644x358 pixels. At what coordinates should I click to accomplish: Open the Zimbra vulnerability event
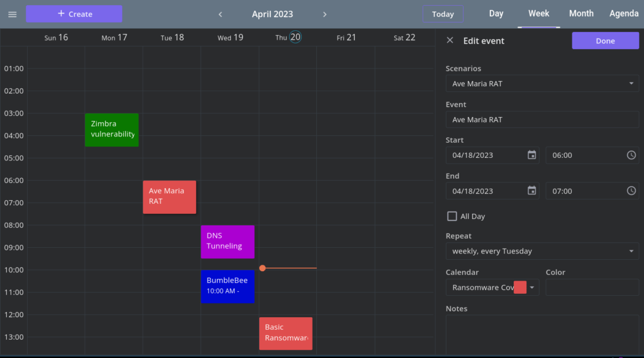tap(112, 130)
